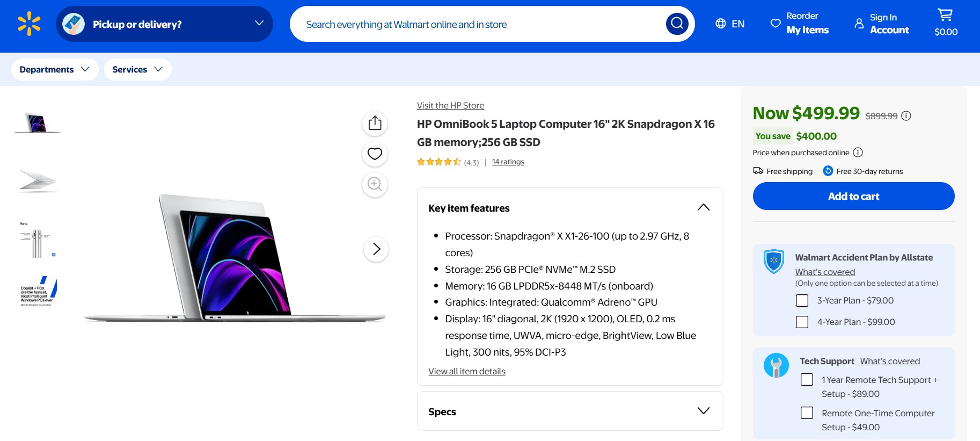
Task: Open the shopping cart icon
Action: (x=946, y=15)
